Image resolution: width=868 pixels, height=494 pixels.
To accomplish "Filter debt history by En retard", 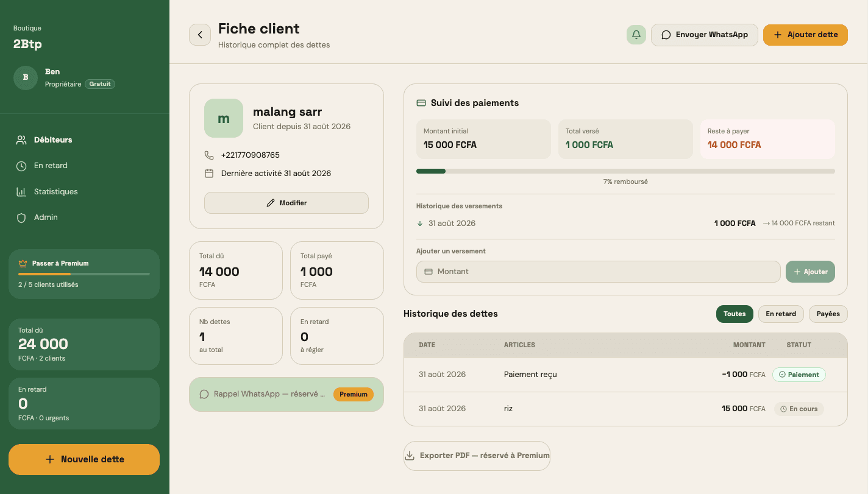I will click(781, 314).
